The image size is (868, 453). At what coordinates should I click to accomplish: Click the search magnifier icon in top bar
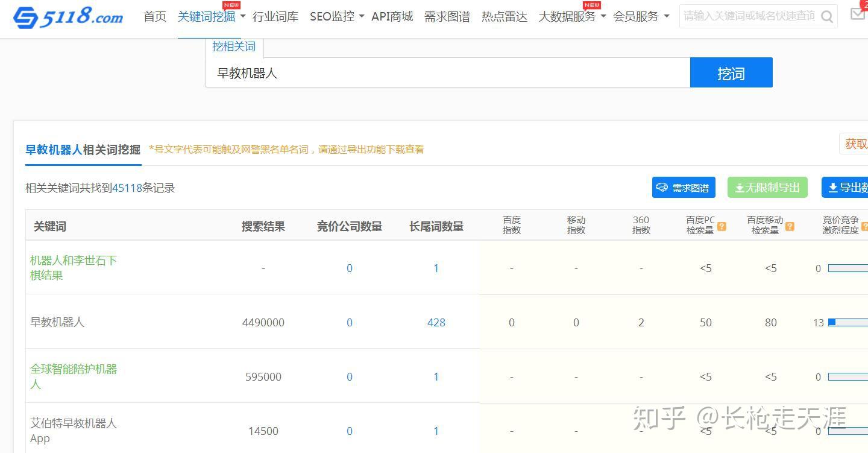pos(828,17)
